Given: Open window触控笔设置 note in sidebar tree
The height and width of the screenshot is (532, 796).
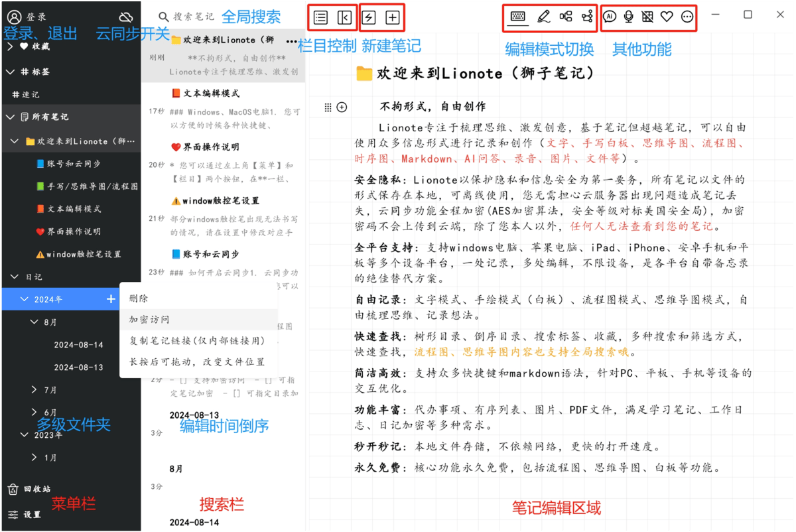Looking at the screenshot, I should point(78,254).
